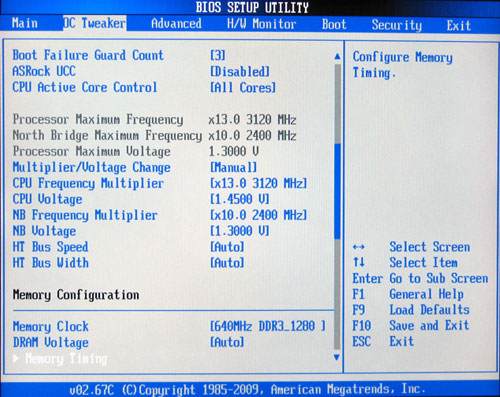Click the vertical scrollbar thumb
Viewport: 500px width, 397px height.
point(337,191)
